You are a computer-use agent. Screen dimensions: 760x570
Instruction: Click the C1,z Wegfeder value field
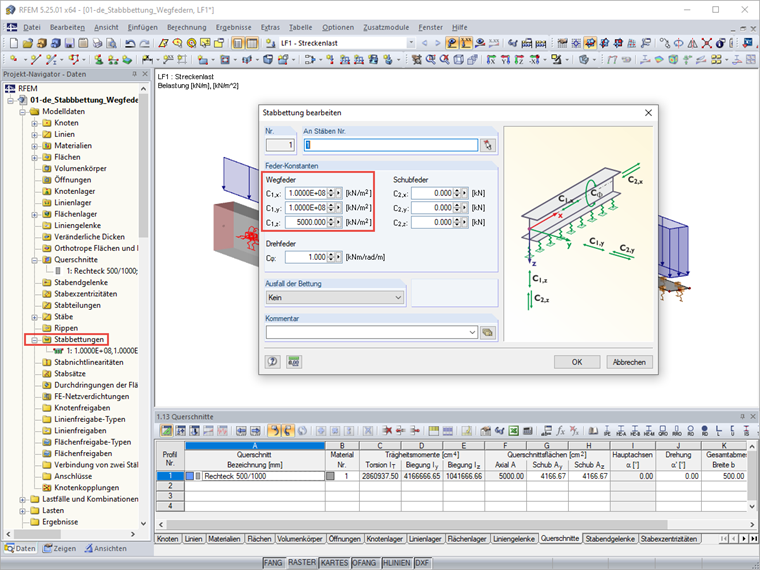(308, 223)
